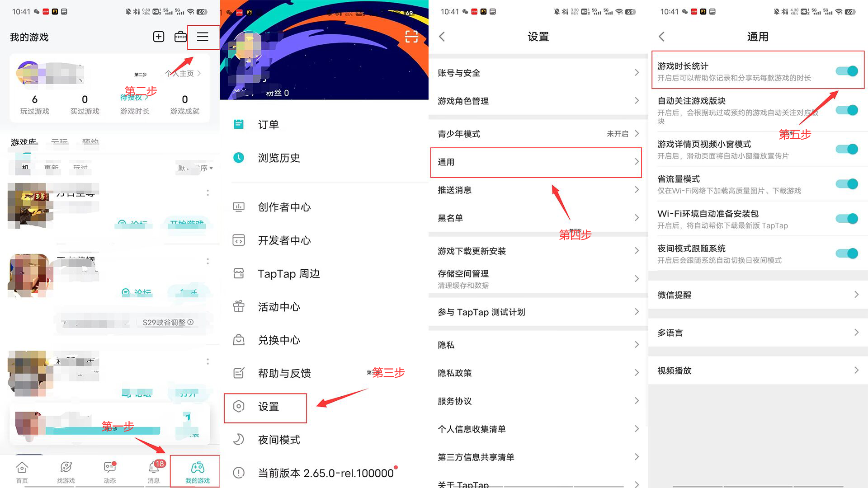Image resolution: width=868 pixels, height=488 pixels.
Task: Open 第三方信息共享清单 row
Action: coord(538,457)
